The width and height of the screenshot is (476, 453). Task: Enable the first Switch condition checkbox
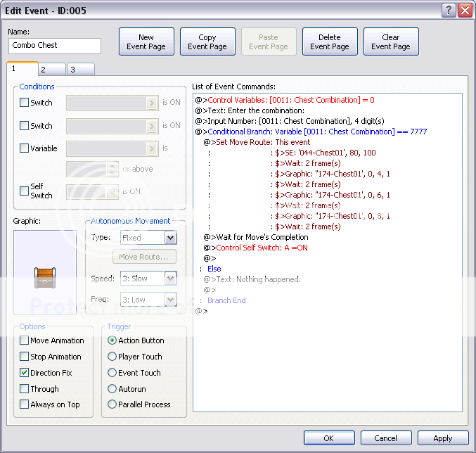[25, 103]
